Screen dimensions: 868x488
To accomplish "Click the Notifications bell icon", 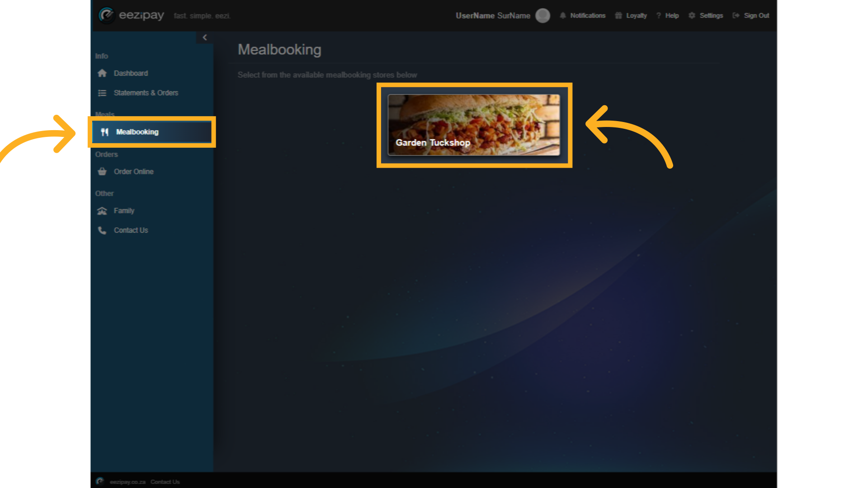I will pos(563,15).
